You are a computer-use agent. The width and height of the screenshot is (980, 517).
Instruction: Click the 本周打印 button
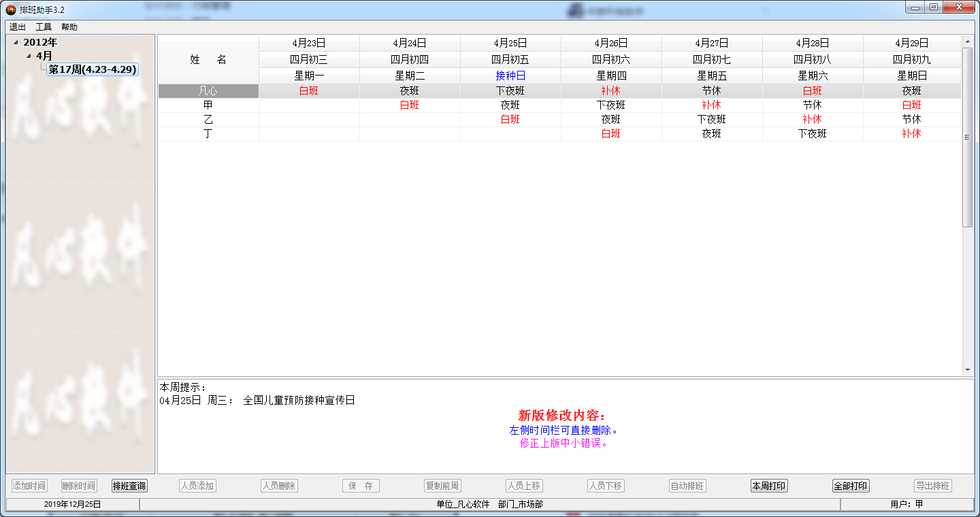769,486
